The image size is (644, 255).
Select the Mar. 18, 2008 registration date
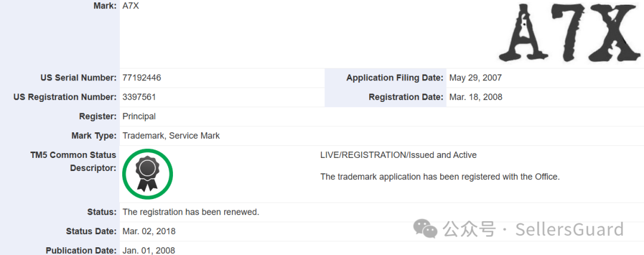(476, 97)
